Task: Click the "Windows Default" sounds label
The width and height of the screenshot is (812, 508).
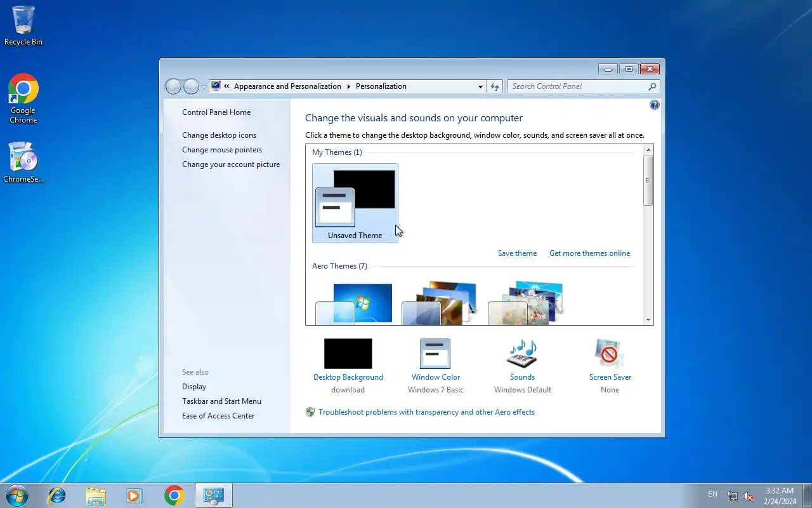Action: click(523, 390)
